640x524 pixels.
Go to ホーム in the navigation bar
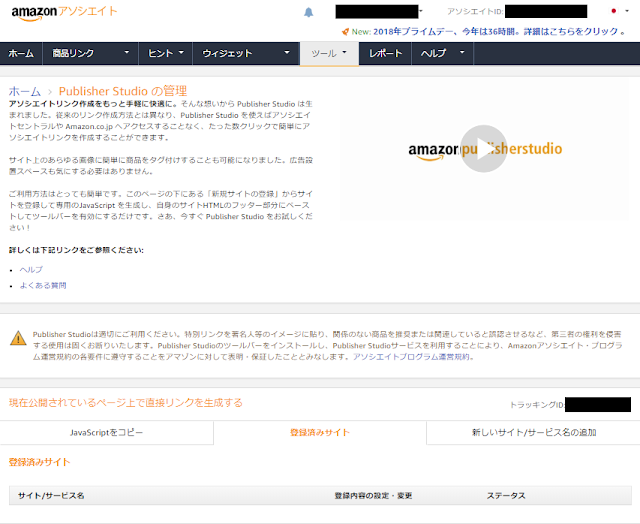tap(21, 53)
